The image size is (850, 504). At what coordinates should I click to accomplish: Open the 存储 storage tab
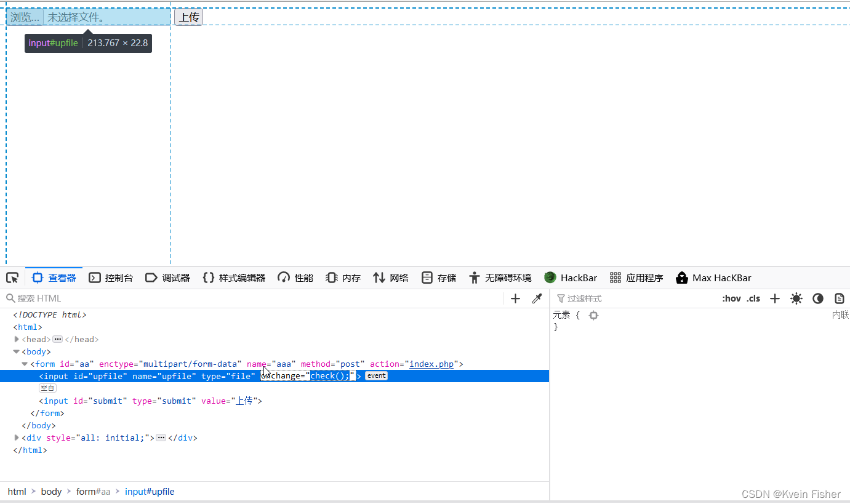(x=439, y=278)
